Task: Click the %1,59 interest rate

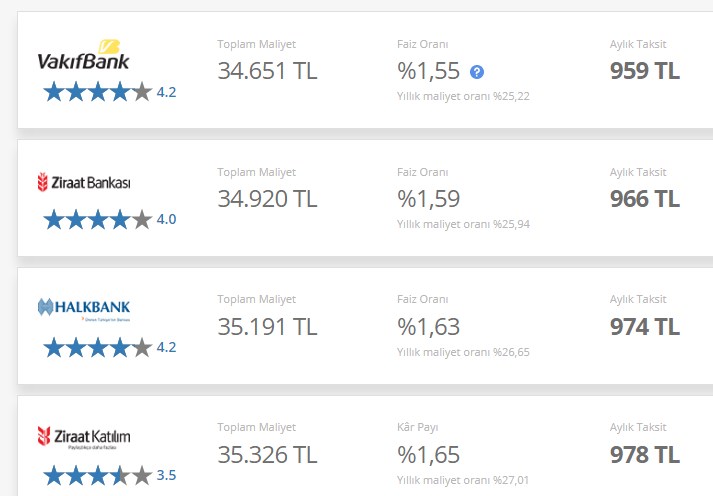Action: pos(428,199)
